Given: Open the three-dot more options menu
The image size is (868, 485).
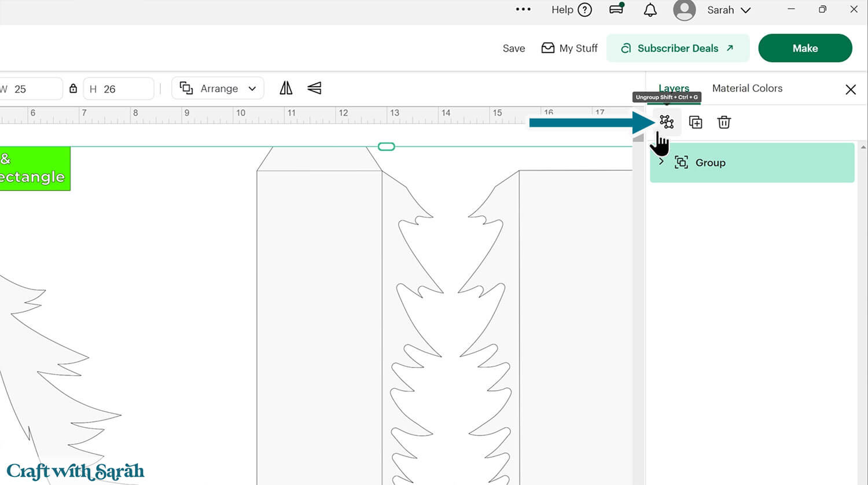Looking at the screenshot, I should pyautogui.click(x=523, y=9).
